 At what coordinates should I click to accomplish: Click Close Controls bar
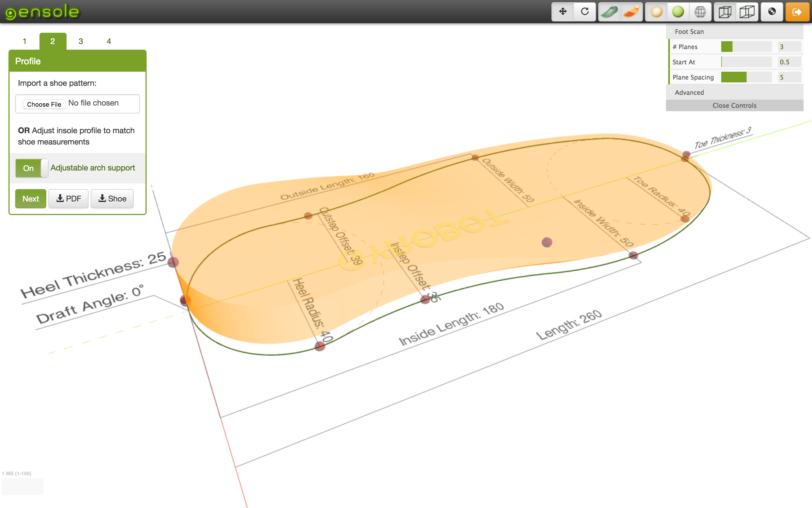tap(734, 106)
